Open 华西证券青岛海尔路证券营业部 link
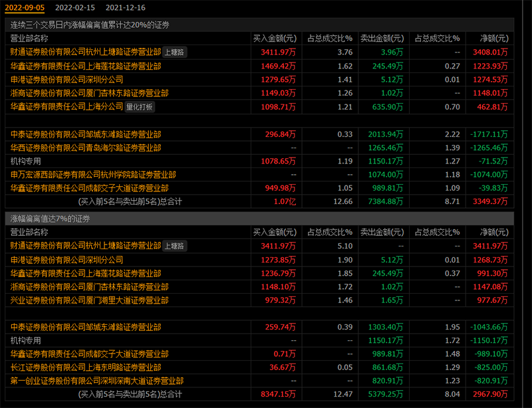The height and width of the screenshot is (408, 532). 86,148
